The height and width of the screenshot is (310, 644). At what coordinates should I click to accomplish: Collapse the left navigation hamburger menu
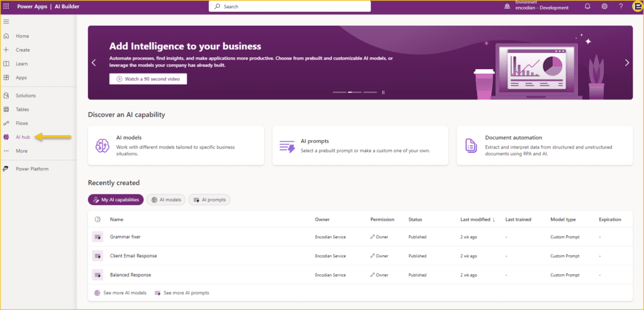tap(6, 22)
